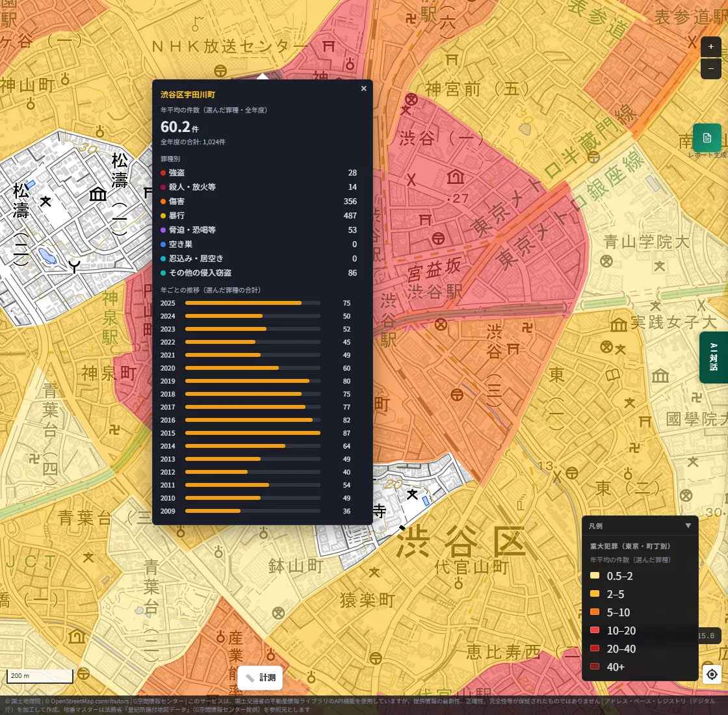Open the G空間情報センター attribution link

(159, 701)
